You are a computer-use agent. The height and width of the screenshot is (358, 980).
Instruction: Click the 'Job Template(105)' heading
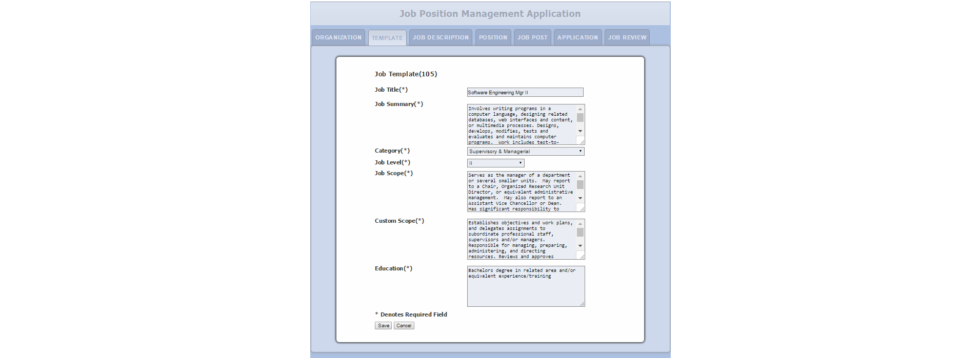tap(406, 74)
